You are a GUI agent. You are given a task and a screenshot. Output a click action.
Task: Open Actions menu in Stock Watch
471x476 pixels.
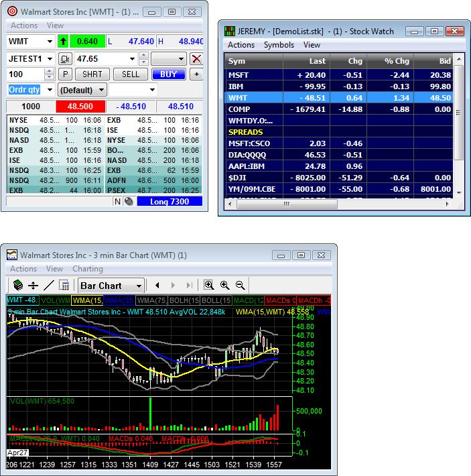click(241, 45)
